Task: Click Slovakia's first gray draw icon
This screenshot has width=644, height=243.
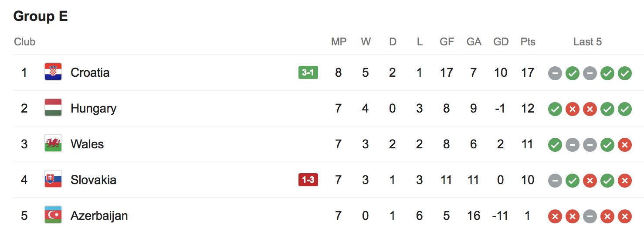Action: click(x=555, y=181)
